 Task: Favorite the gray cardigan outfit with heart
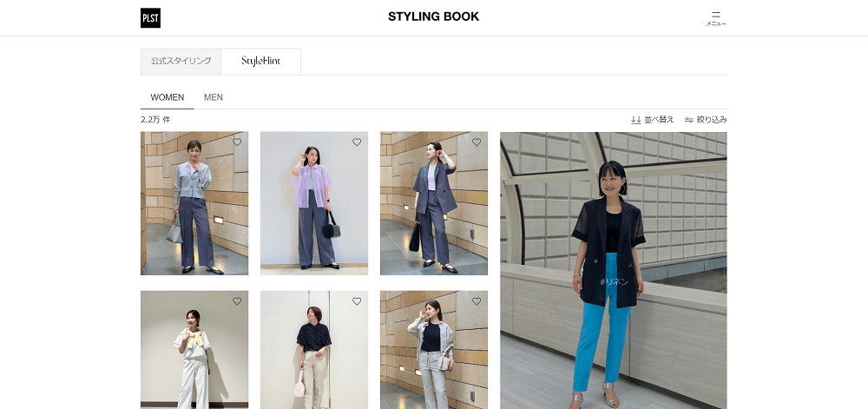click(237, 142)
